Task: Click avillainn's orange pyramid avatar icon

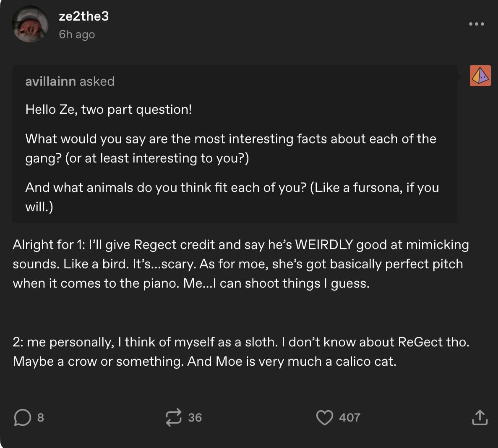Action: click(x=480, y=76)
